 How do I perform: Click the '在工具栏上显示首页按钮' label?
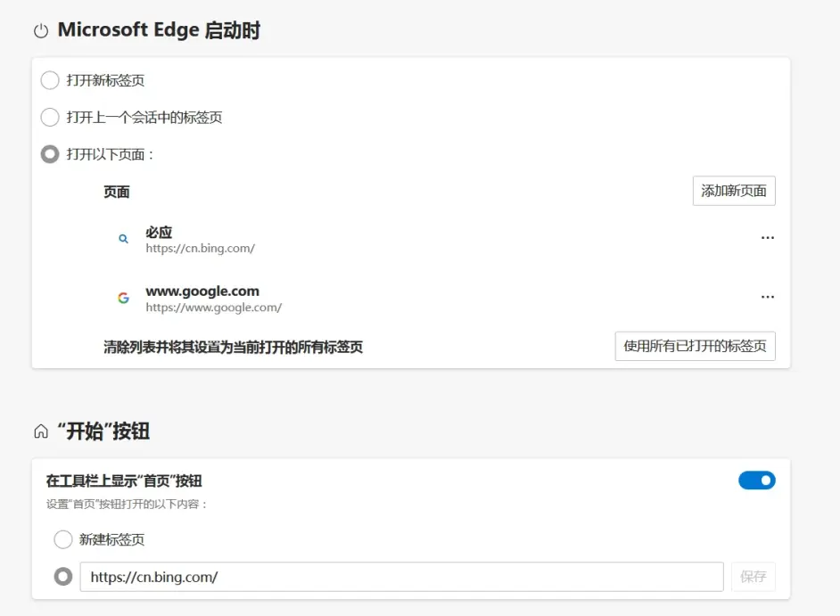click(124, 481)
